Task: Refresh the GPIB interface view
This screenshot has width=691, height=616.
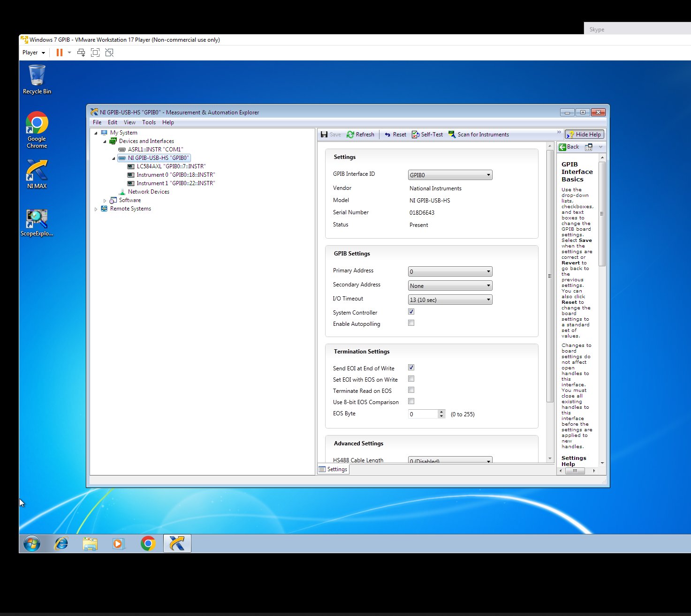Action: coord(360,135)
